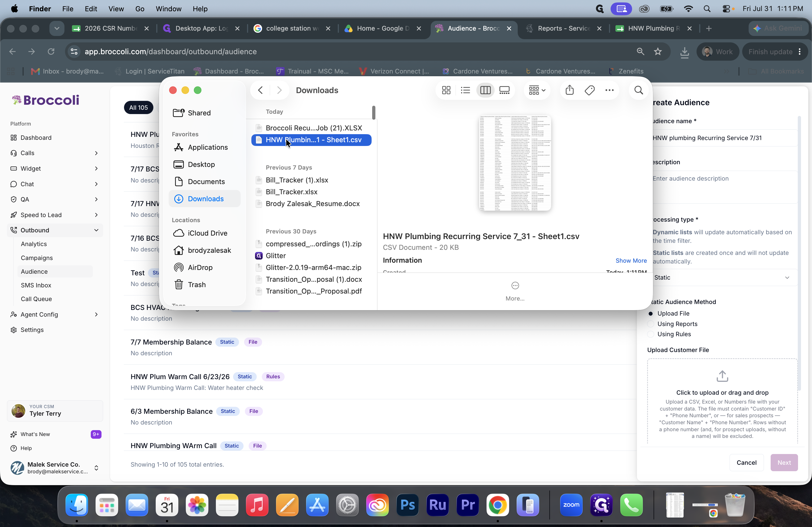This screenshot has height=527, width=812.
Task: Expand the Chat menu
Action: tap(55, 184)
